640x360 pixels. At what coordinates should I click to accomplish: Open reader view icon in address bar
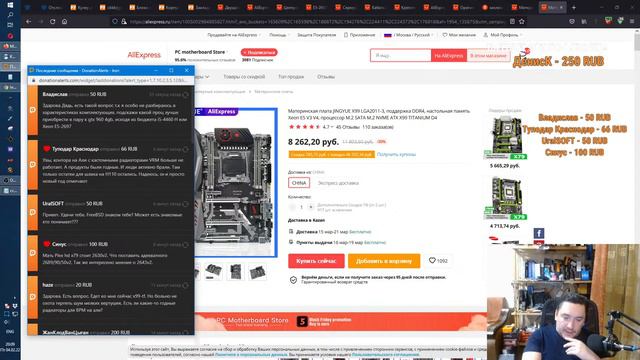[x=512, y=21]
